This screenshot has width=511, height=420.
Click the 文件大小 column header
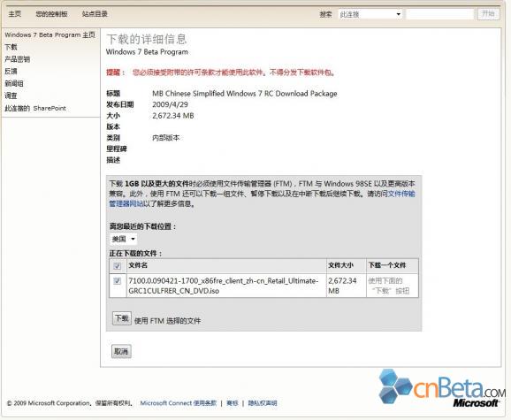[340, 265]
